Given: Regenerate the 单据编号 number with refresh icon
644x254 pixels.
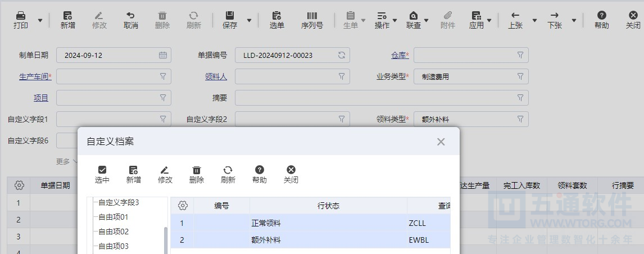Looking at the screenshot, I should tap(341, 55).
